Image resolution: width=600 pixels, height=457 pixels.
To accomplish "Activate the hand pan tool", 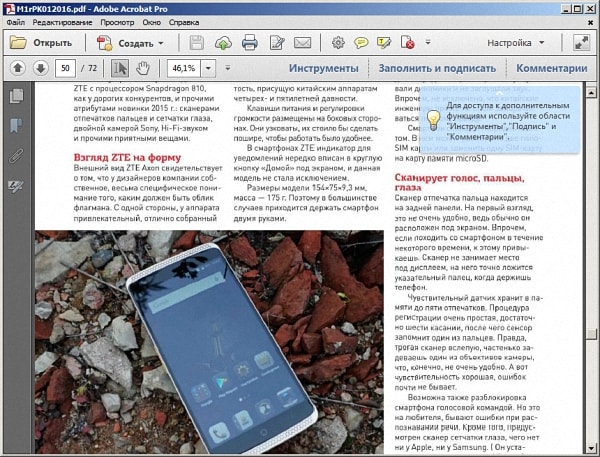I will tap(143, 68).
